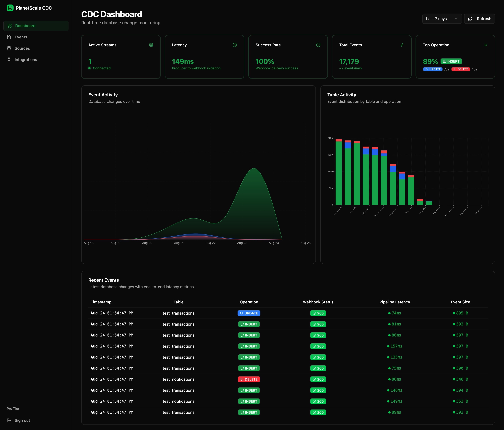Image resolution: width=504 pixels, height=430 pixels.
Task: Open the Last 7 days time range dropdown
Action: [442, 19]
